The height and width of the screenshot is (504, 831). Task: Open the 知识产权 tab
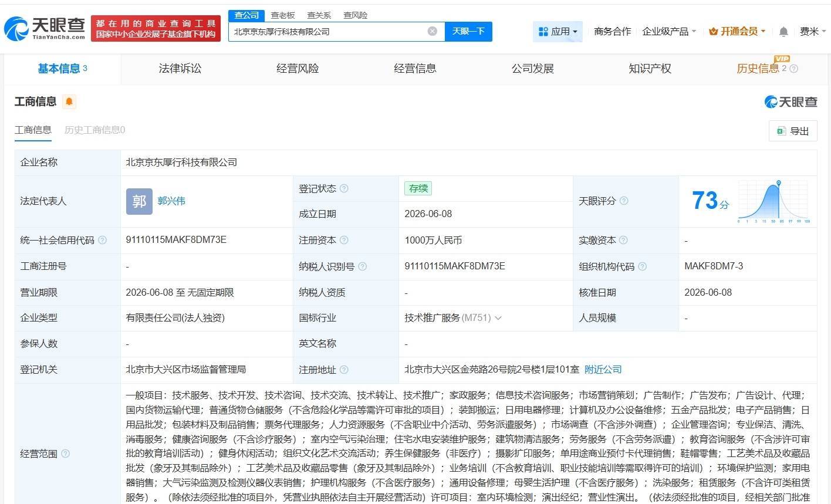(650, 69)
